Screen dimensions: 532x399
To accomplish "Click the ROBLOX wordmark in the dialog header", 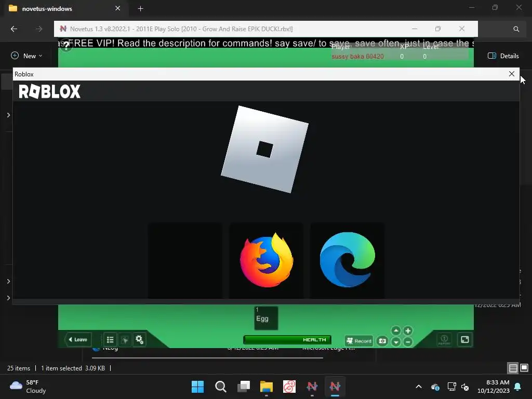I will pos(49,91).
